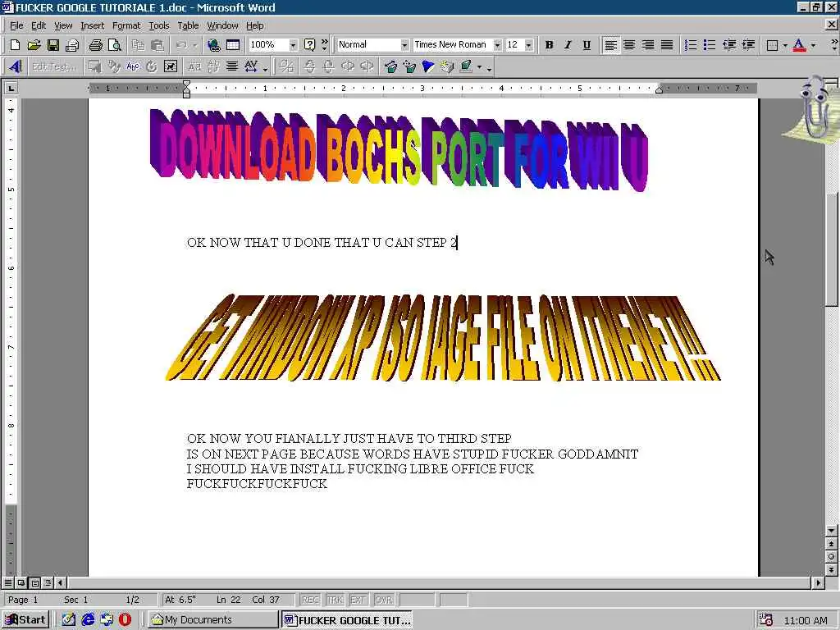Open the Insert menu
The width and height of the screenshot is (840, 630).
(x=92, y=25)
